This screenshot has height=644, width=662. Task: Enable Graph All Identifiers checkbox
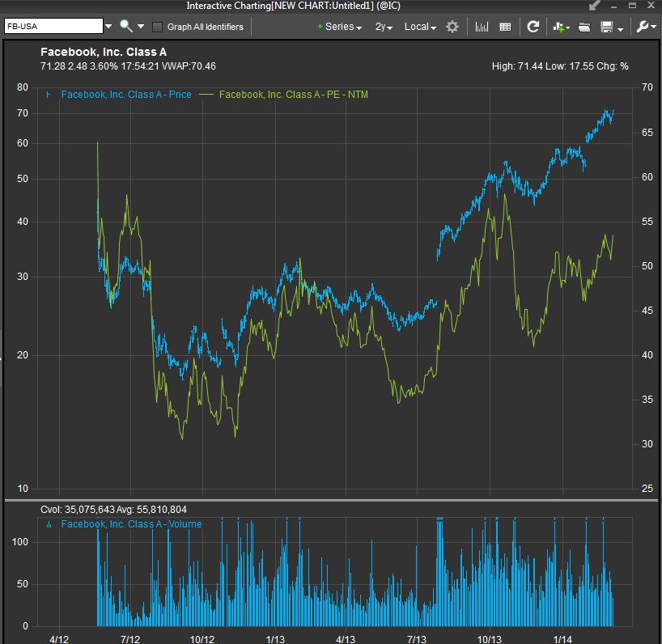click(x=158, y=27)
